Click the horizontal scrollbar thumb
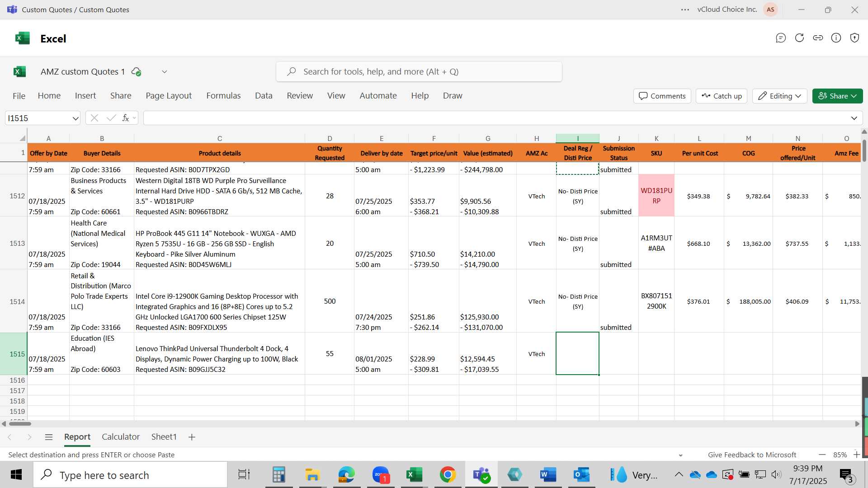The width and height of the screenshot is (868, 488). click(20, 424)
